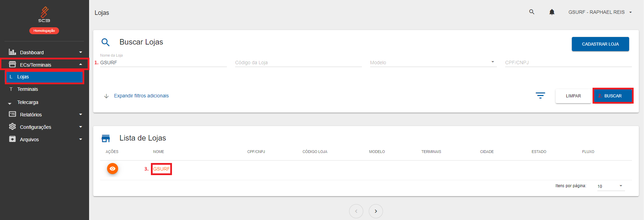
Task: Click the Relatórios report icon
Action: tap(12, 114)
